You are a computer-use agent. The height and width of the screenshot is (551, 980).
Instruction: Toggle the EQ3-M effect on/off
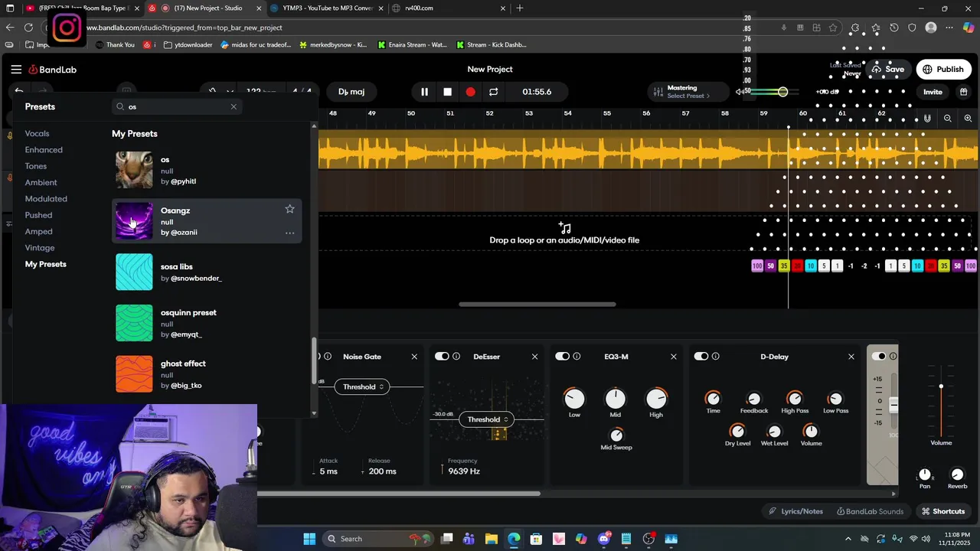pos(562,357)
